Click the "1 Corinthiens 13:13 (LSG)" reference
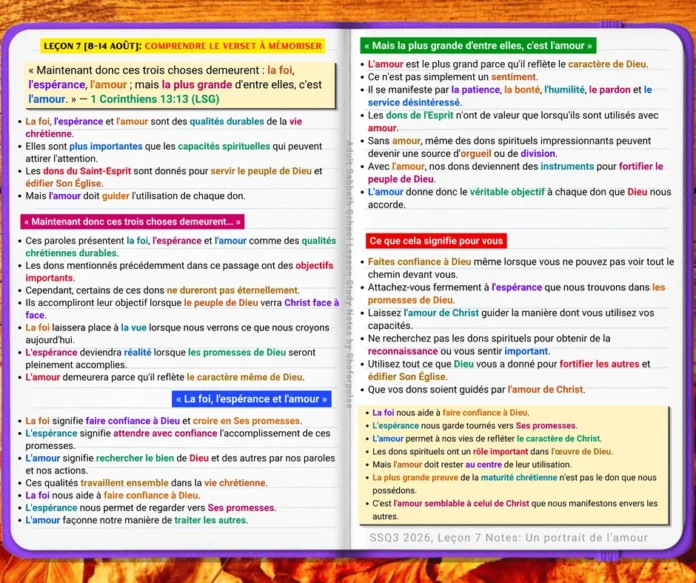The height and width of the screenshot is (583, 696). (x=154, y=99)
